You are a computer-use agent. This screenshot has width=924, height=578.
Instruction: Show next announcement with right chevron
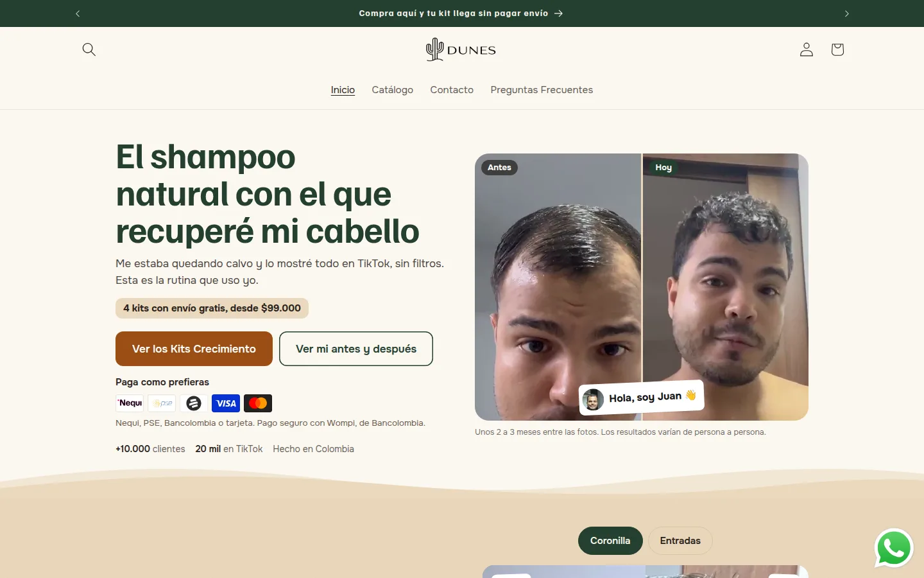pos(846,13)
